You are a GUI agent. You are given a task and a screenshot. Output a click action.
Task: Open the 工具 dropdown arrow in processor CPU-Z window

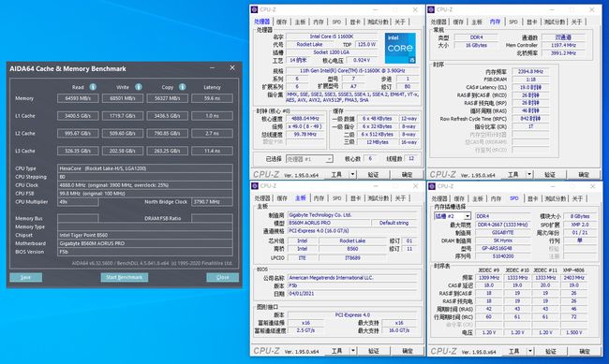352,175
